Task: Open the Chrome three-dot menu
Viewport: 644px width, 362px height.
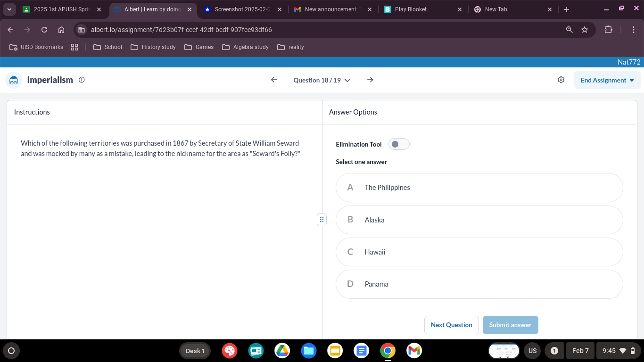Action: click(634, 30)
